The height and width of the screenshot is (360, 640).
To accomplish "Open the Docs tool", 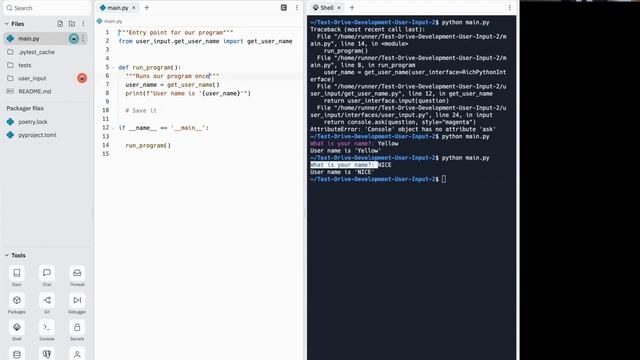I will (x=17, y=273).
